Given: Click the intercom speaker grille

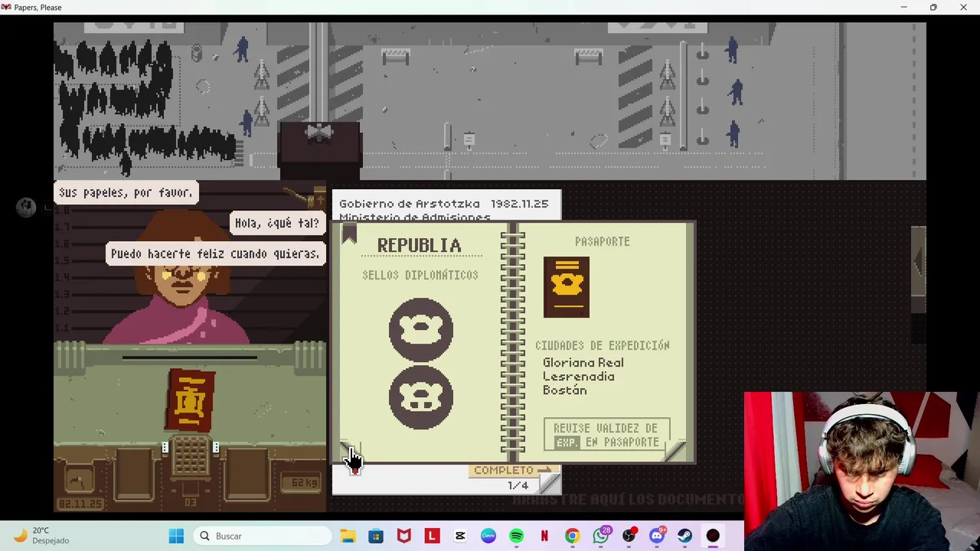Looking at the screenshot, I should click(x=190, y=456).
